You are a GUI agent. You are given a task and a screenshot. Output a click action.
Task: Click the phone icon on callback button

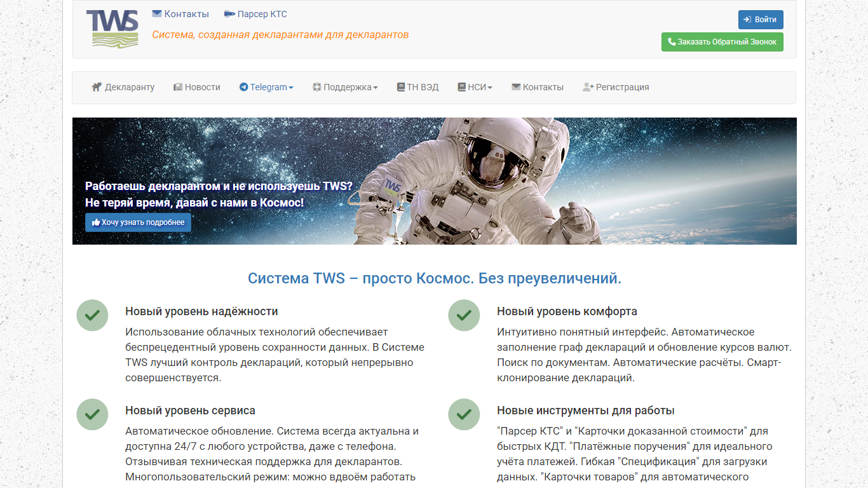pos(672,42)
